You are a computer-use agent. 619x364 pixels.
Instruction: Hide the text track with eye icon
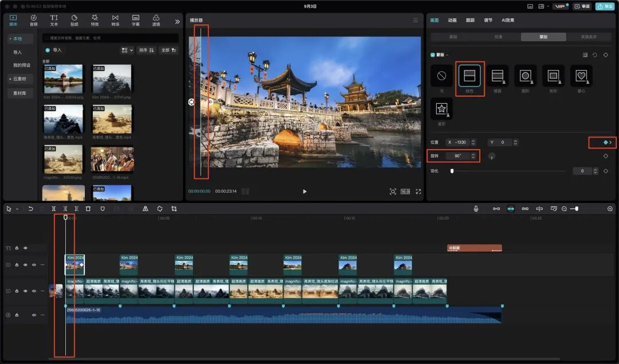[25, 248]
